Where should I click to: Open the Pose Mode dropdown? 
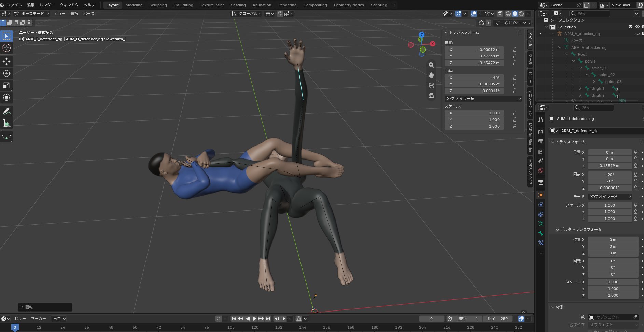click(31, 14)
